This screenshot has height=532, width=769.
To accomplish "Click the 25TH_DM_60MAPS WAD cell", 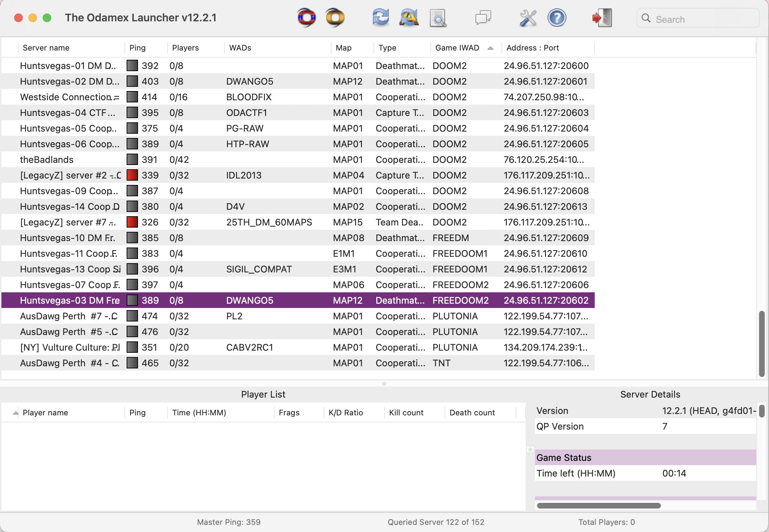I will [269, 222].
